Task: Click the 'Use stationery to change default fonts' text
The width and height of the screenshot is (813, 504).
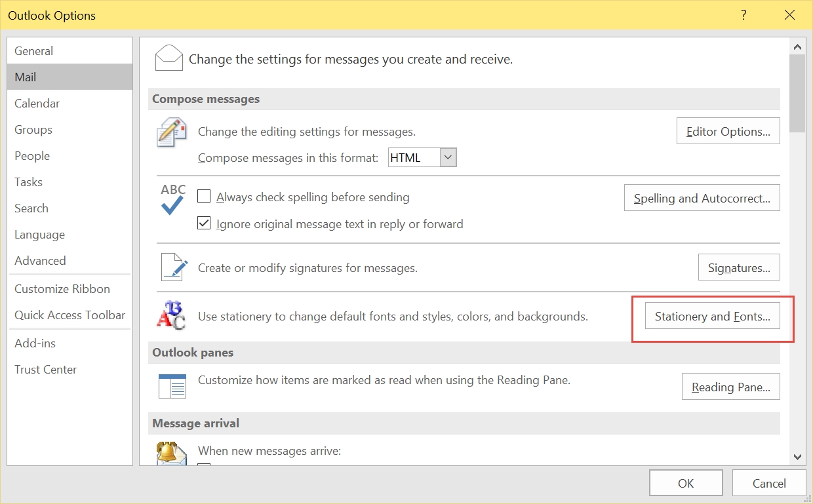Action: [393, 316]
